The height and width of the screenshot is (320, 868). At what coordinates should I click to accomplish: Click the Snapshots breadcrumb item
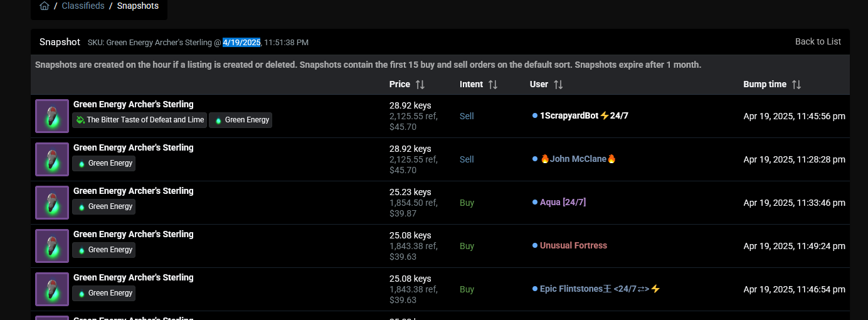[x=138, y=6]
